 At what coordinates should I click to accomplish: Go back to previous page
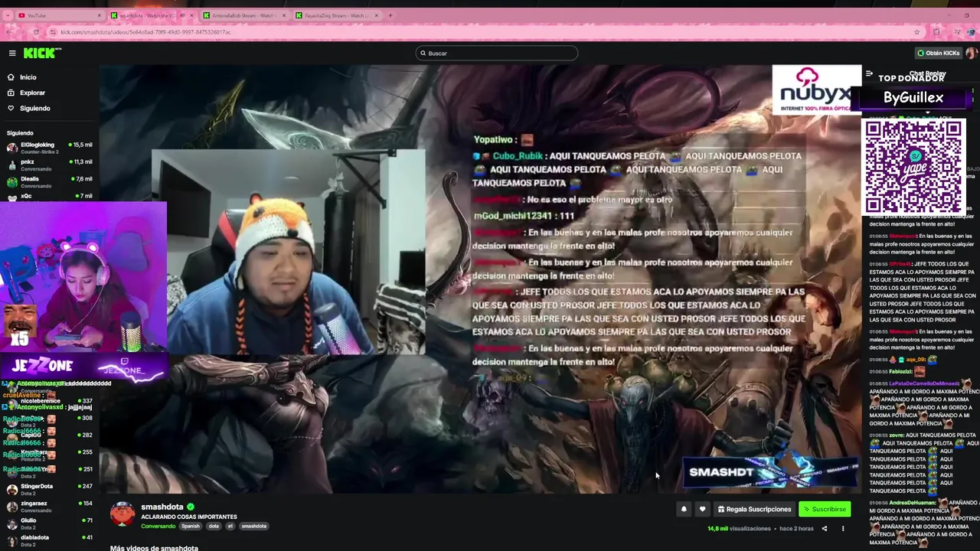point(8,32)
